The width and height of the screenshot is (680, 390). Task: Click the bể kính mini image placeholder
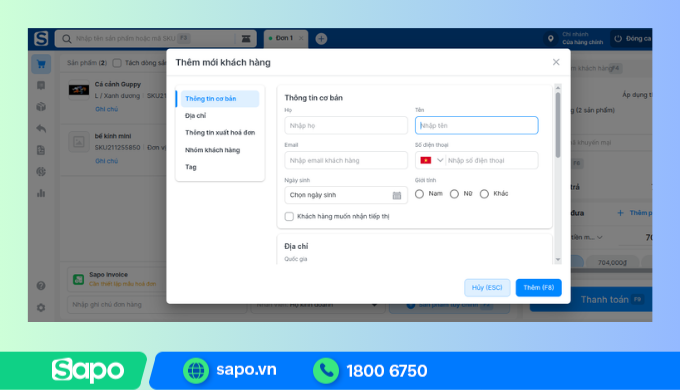coord(79,141)
